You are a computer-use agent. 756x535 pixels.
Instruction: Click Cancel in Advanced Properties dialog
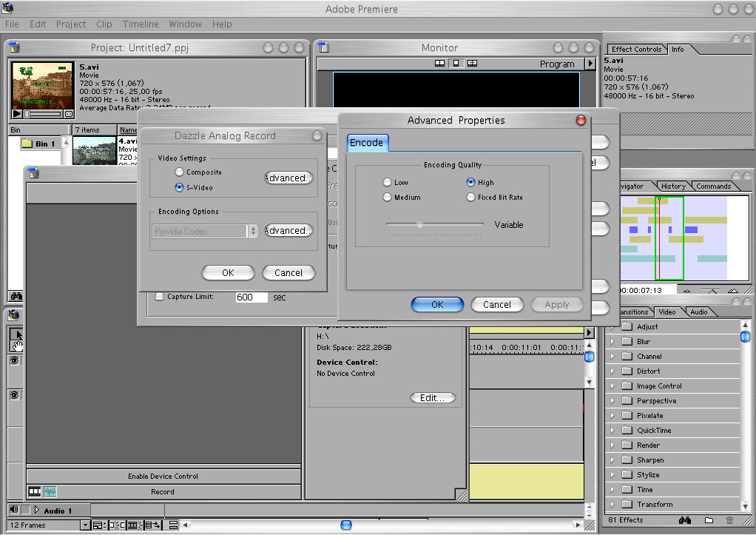point(497,304)
